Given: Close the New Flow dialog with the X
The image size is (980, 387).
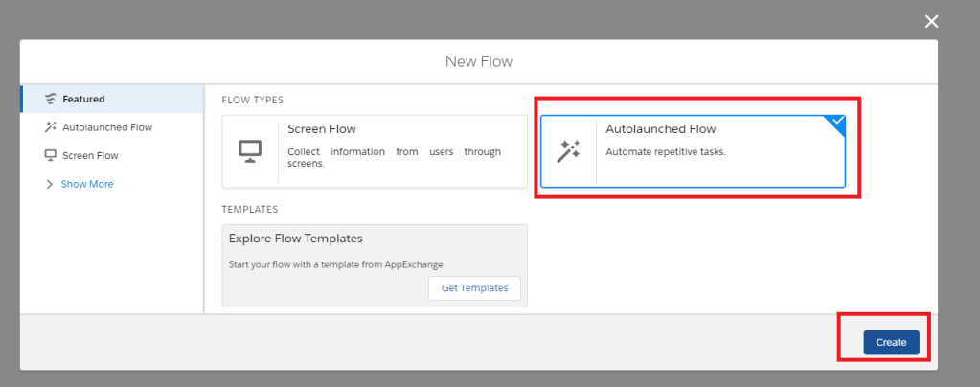Looking at the screenshot, I should pyautogui.click(x=931, y=22).
